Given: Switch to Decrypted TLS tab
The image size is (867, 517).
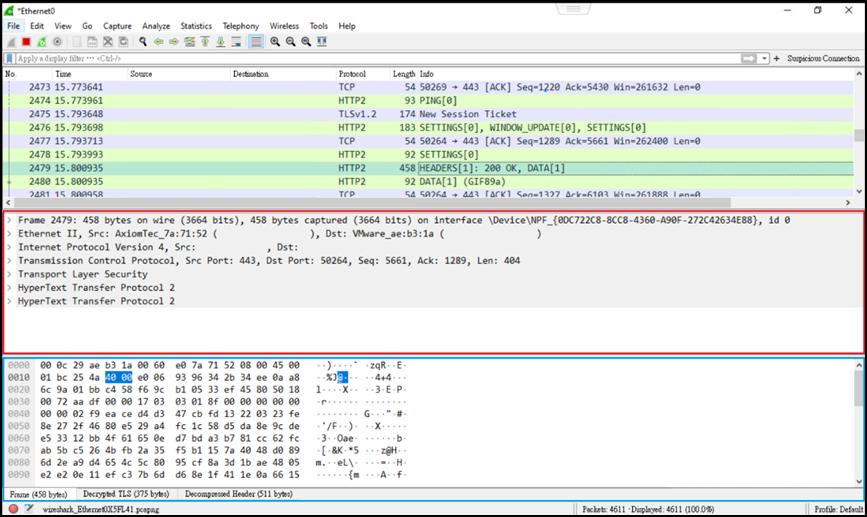Looking at the screenshot, I should pos(126,494).
